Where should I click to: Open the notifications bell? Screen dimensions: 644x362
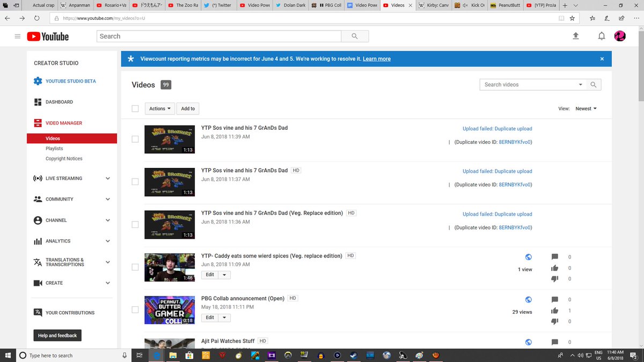point(602,36)
